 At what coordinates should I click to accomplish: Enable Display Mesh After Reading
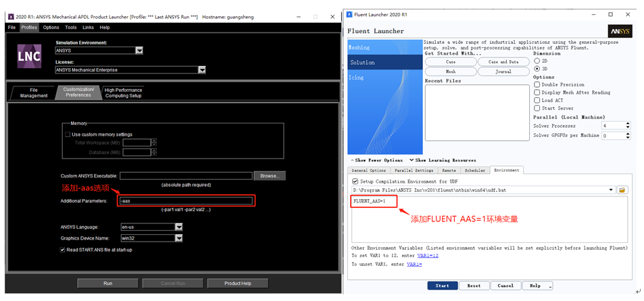[x=537, y=92]
